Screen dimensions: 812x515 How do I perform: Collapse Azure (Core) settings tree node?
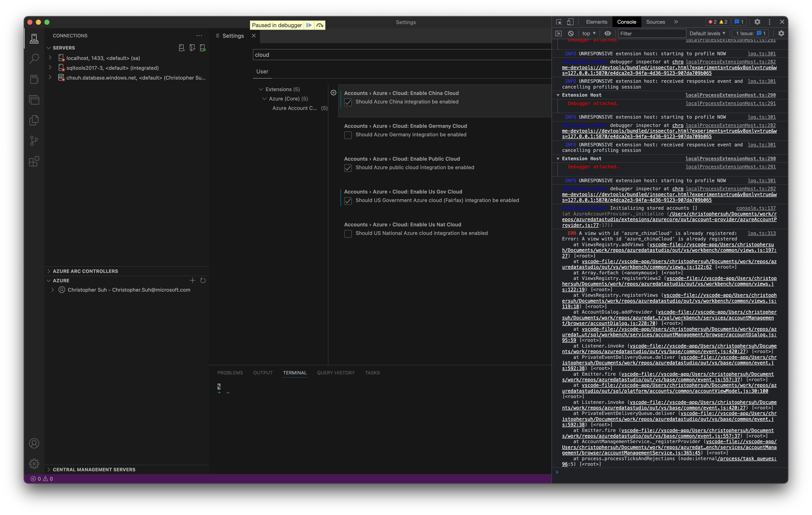264,99
